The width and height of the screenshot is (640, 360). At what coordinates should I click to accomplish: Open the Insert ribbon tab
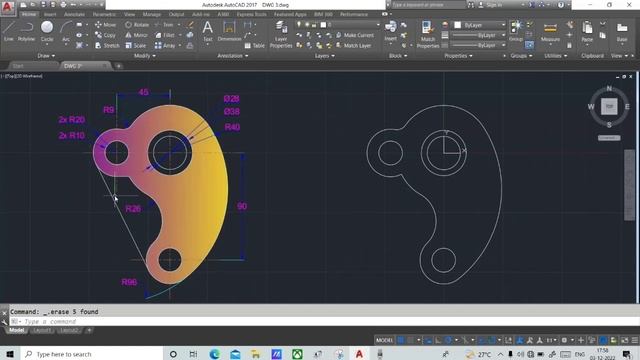pyautogui.click(x=50, y=14)
